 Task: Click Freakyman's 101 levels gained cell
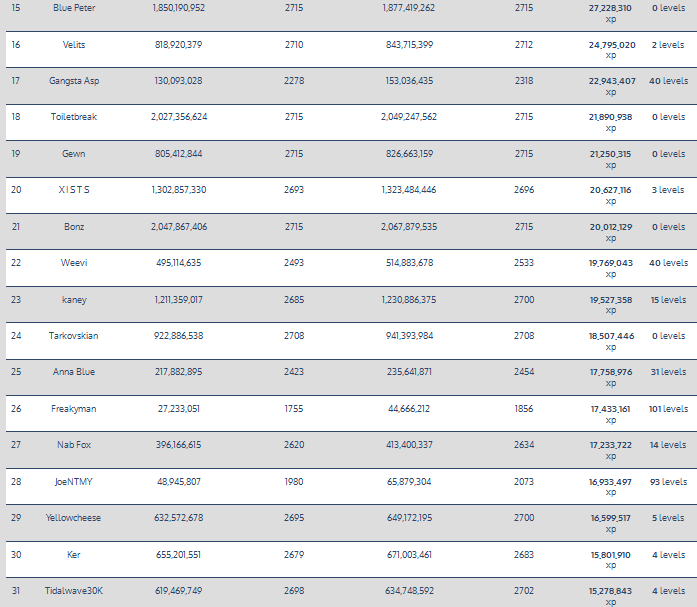click(x=668, y=409)
